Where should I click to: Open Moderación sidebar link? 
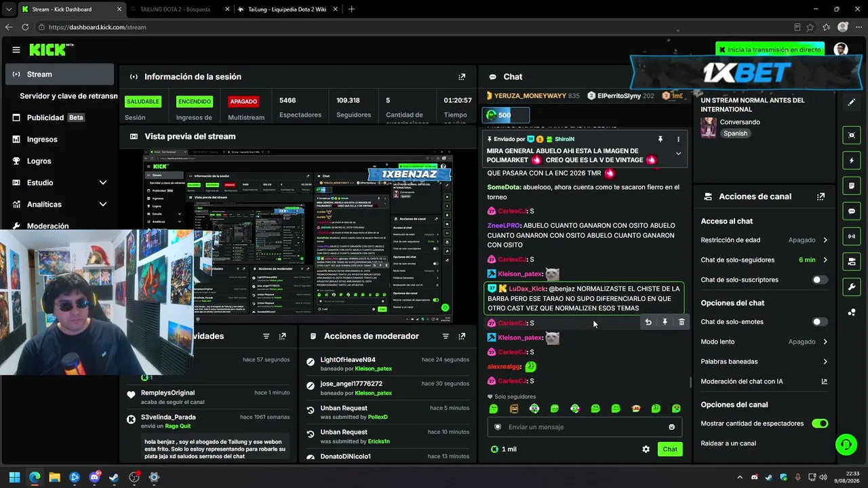[x=47, y=226]
